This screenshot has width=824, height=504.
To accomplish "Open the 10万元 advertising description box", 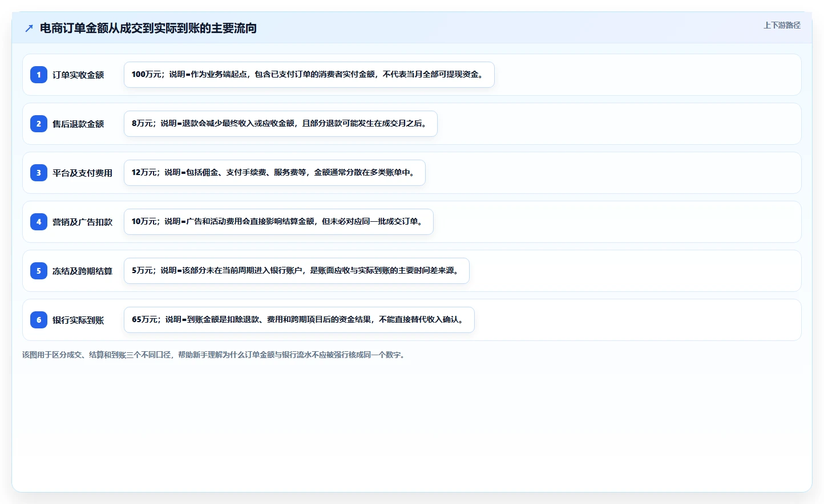I will (278, 222).
